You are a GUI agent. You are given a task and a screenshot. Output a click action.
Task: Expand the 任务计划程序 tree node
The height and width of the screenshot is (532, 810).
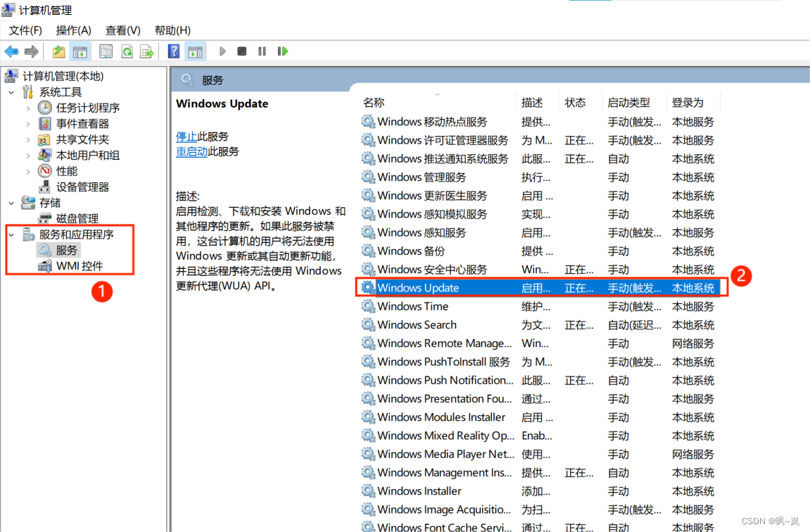click(28, 108)
